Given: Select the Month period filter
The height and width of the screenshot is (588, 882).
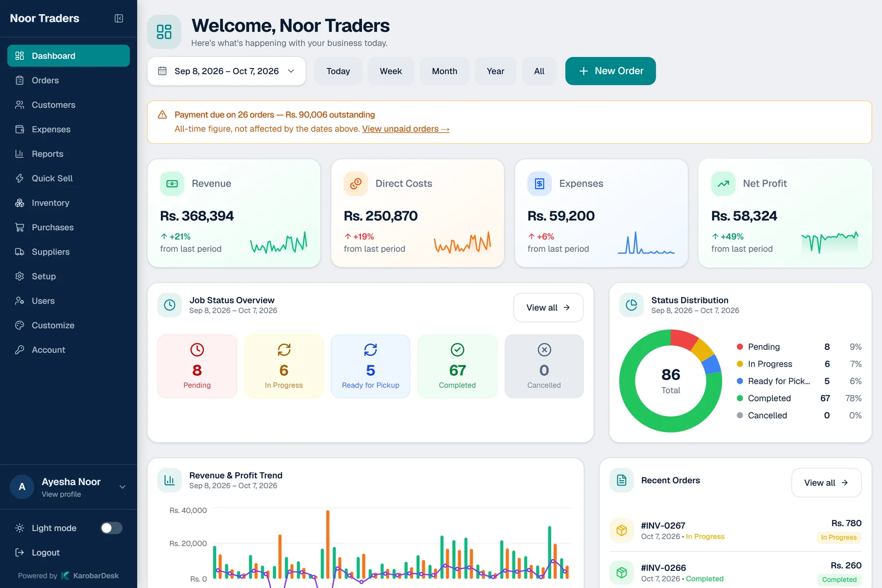Looking at the screenshot, I should tap(444, 71).
